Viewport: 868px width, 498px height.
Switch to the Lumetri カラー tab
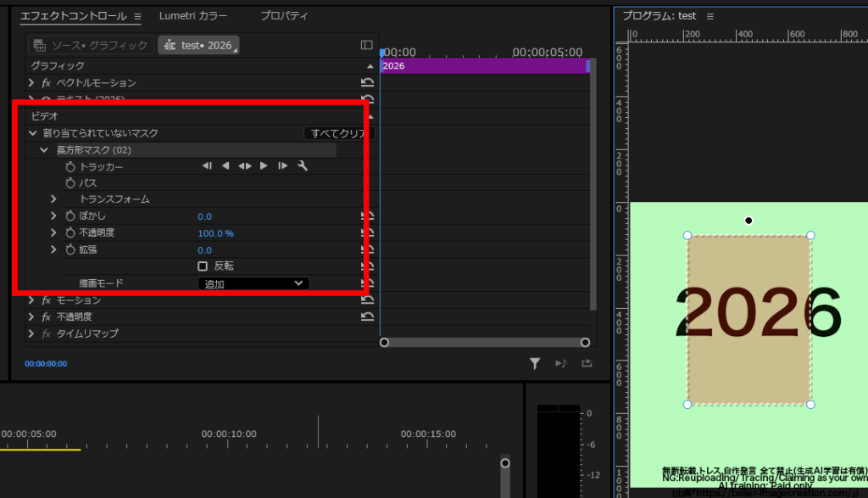[x=193, y=16]
